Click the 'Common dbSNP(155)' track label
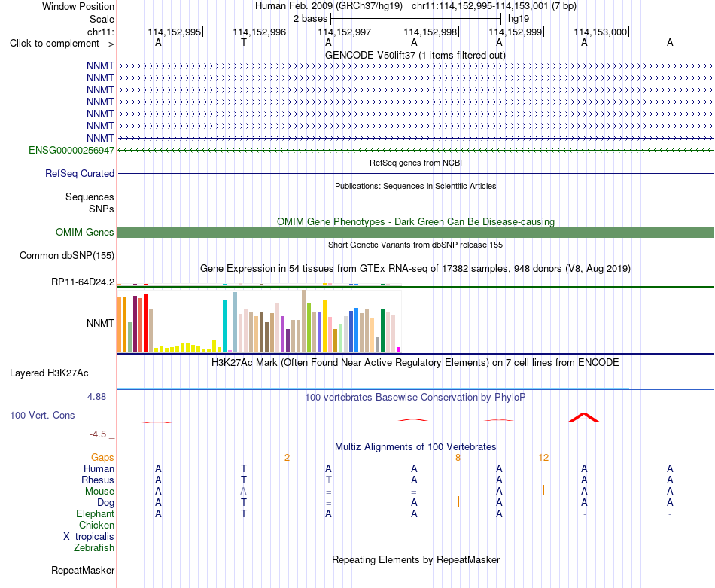Image resolution: width=715 pixels, height=588 pixels. point(66,255)
